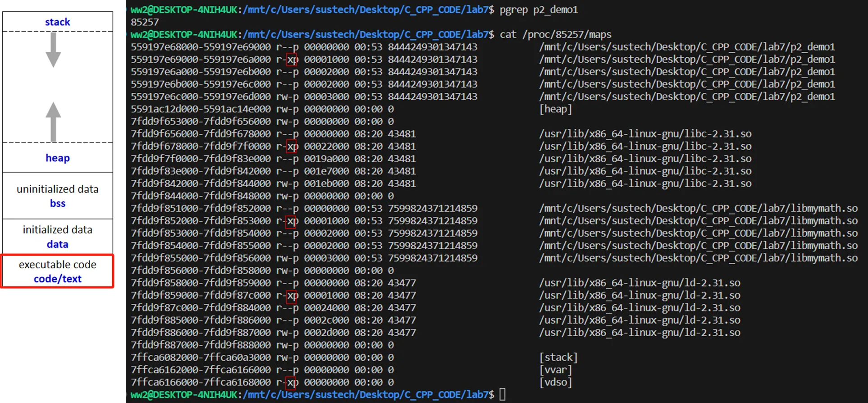Click the 85257 PID output line
Viewport: 868px width, 403px height.
click(145, 22)
